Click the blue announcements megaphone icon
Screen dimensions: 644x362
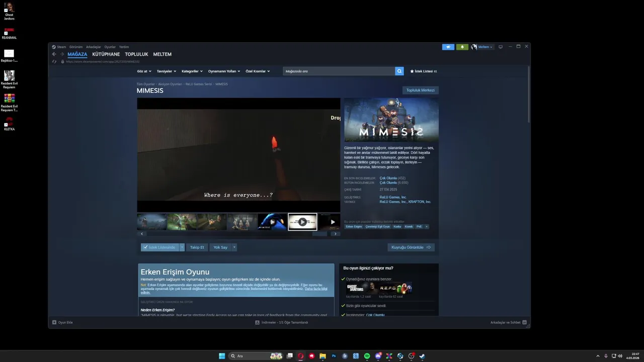tap(448, 47)
